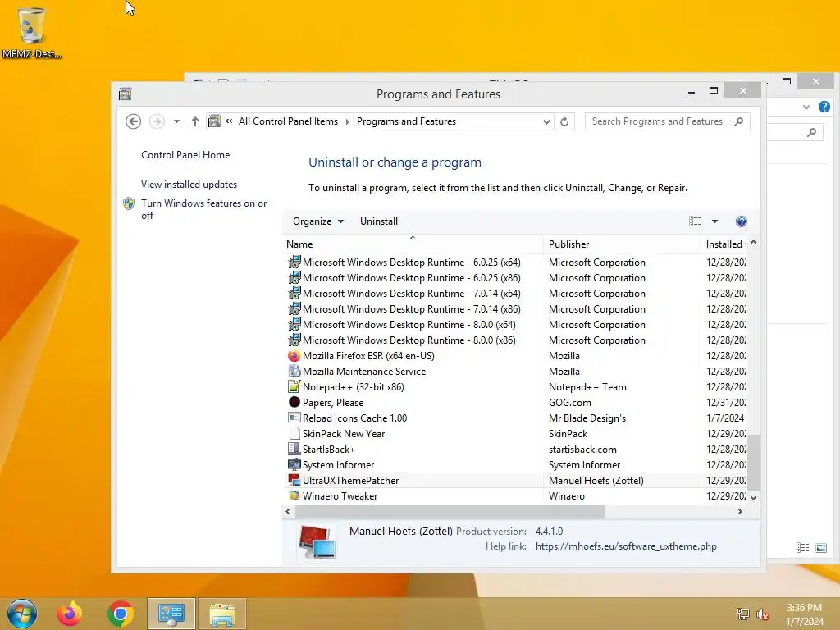This screenshot has width=840, height=630.
Task: Click the horizontal scrollbar thumb
Action: click(x=450, y=512)
